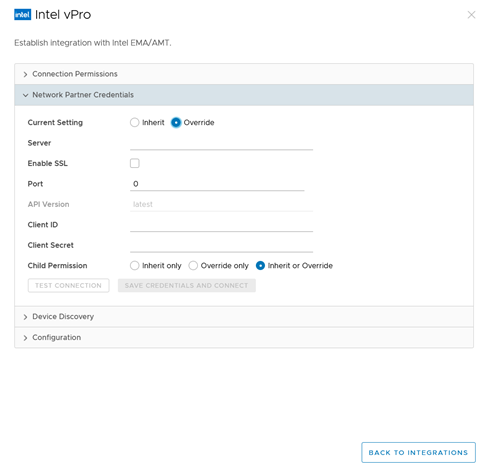The width and height of the screenshot is (483, 473).
Task: Select the Override radio for Current Setting
Action: (x=176, y=122)
